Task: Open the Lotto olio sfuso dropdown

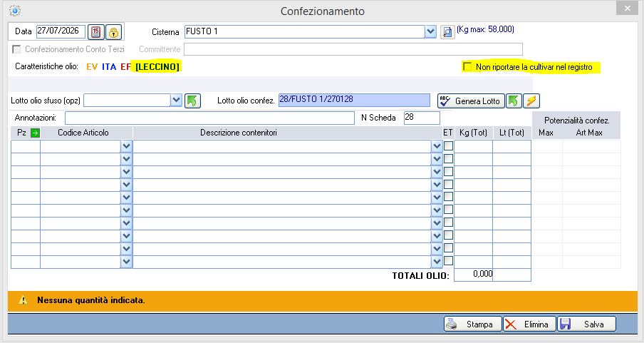Action: (176, 100)
